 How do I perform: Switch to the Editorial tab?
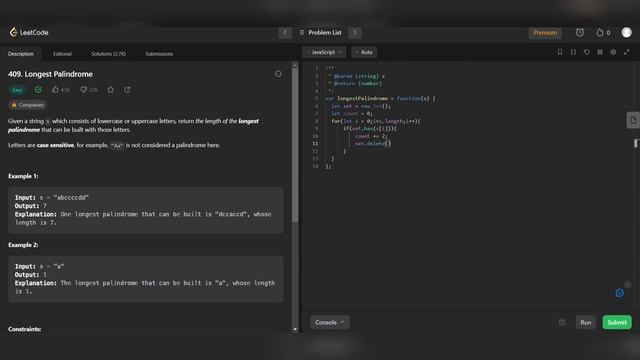(62, 54)
